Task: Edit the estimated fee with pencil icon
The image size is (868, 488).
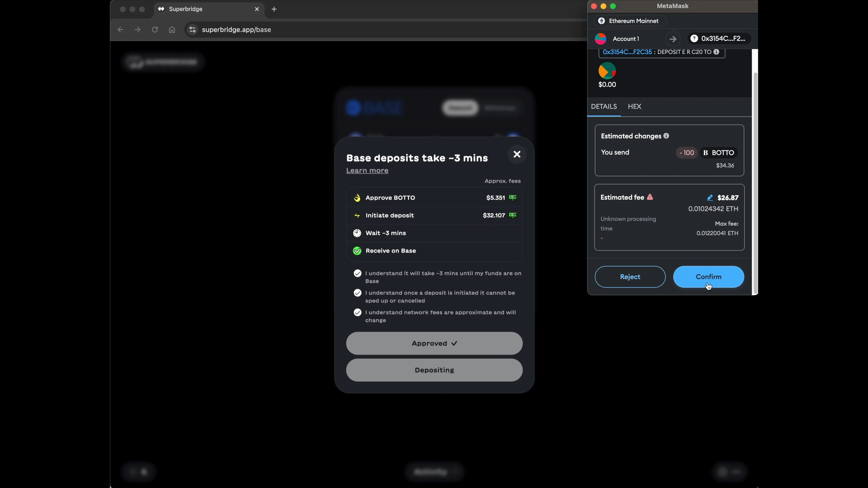Action: (710, 198)
